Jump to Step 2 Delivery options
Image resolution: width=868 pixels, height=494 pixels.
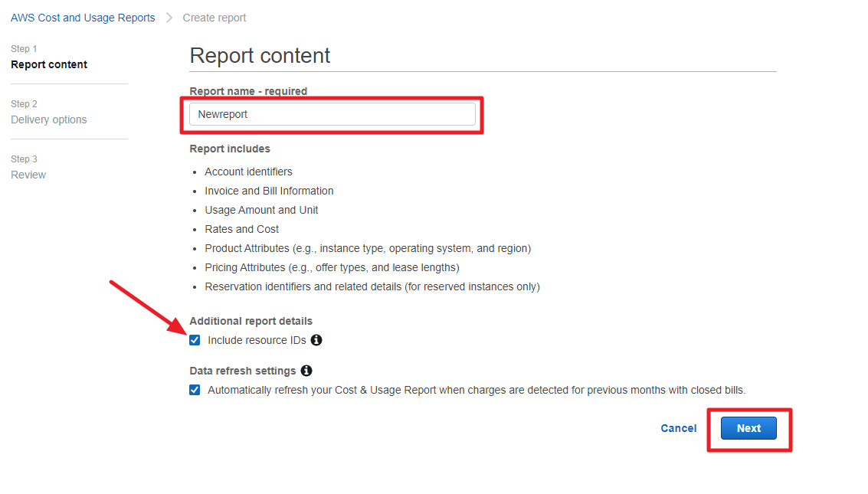pos(49,119)
